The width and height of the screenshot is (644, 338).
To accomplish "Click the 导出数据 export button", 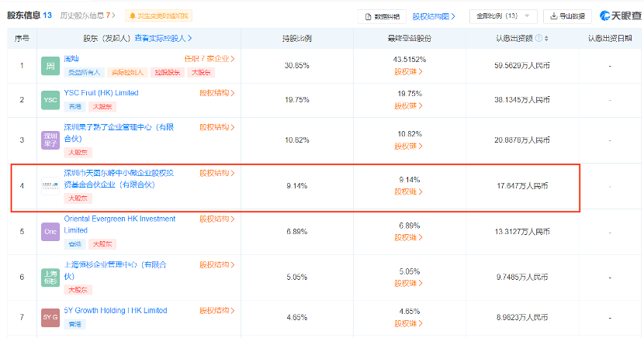I will point(570,16).
